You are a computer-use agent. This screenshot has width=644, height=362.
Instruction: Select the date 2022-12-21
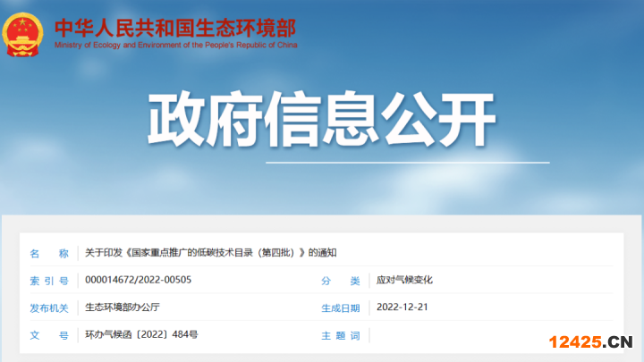point(402,307)
